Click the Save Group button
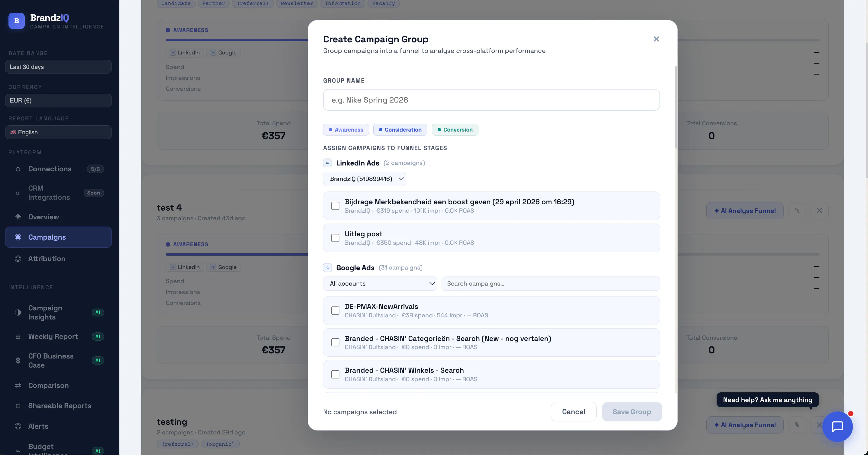 (632, 412)
